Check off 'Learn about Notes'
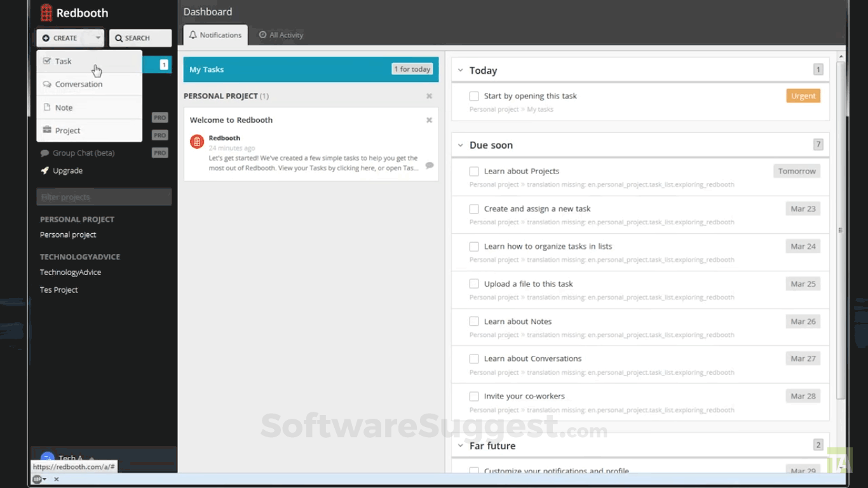The width and height of the screenshot is (868, 488). [x=474, y=322]
